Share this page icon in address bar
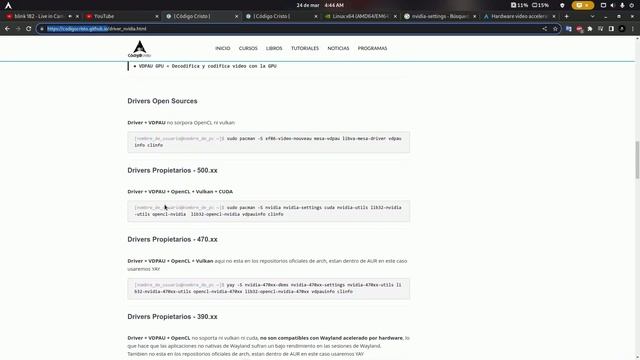This screenshot has width=640, height=360. coord(544,29)
